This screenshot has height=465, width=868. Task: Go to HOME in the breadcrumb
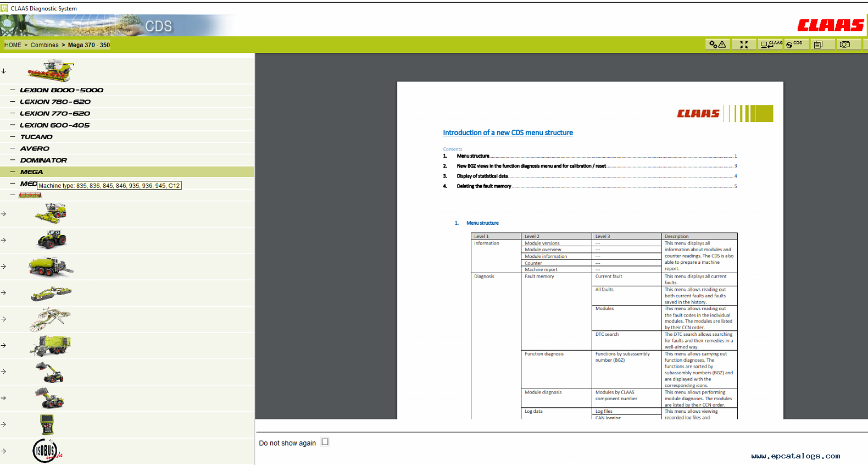click(x=13, y=45)
